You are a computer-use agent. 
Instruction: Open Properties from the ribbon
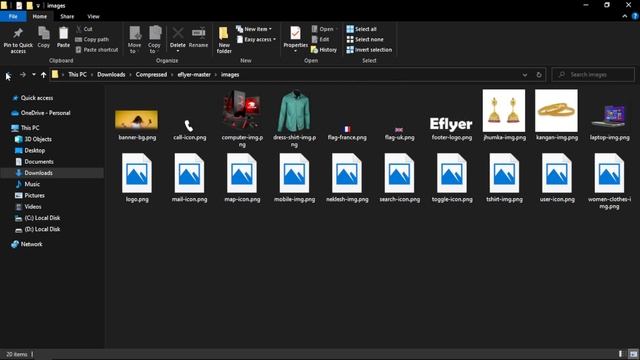click(x=296, y=40)
